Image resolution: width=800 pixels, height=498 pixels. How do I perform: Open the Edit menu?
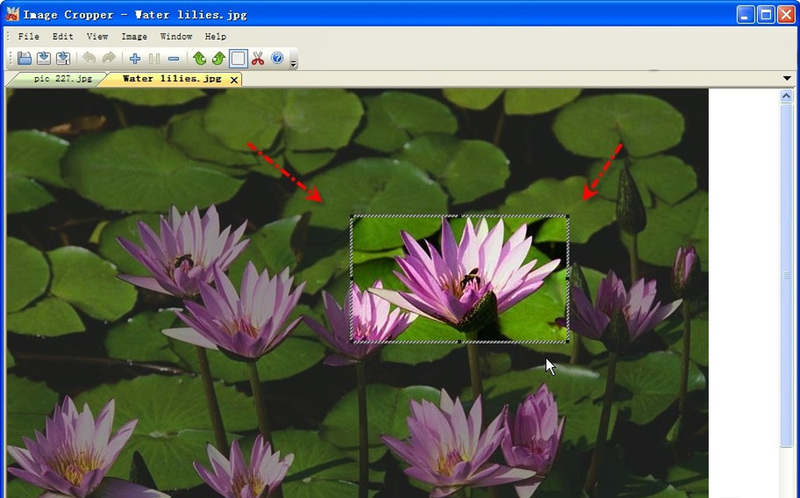pos(63,37)
